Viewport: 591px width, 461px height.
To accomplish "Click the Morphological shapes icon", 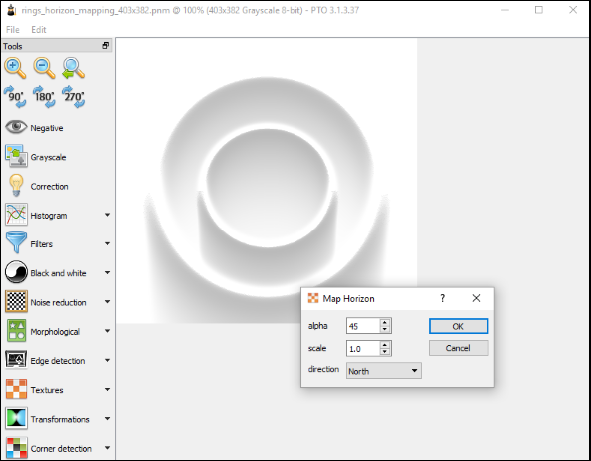I will 16,331.
